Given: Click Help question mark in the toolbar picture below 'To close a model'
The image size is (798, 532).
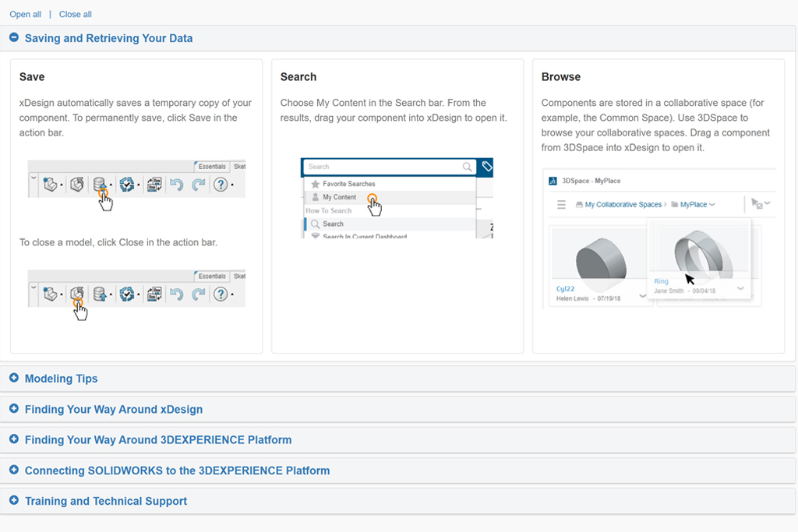Looking at the screenshot, I should point(221,294).
